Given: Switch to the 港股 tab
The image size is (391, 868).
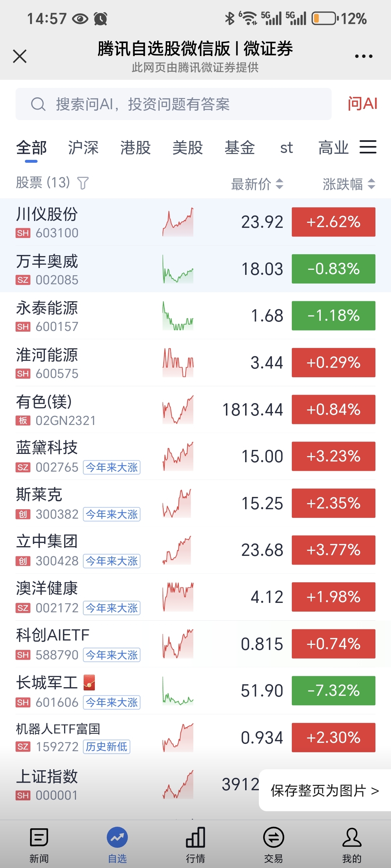Looking at the screenshot, I should pos(135,148).
